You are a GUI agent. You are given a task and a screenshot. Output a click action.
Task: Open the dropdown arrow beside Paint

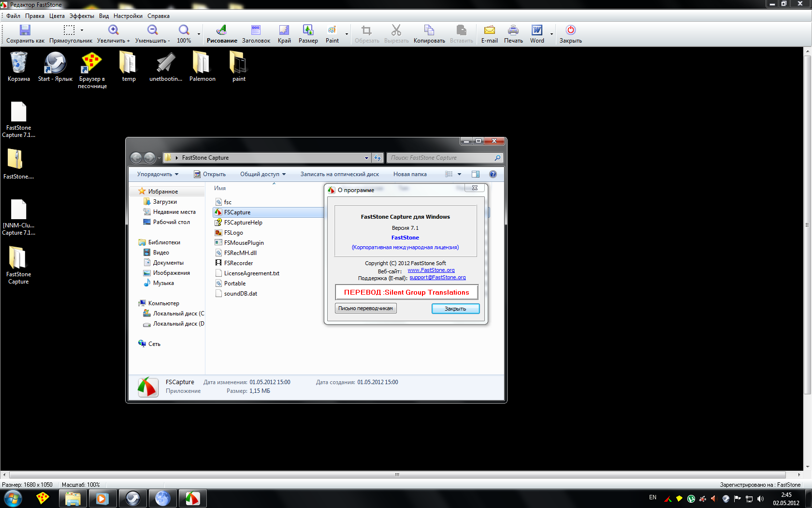347,34
